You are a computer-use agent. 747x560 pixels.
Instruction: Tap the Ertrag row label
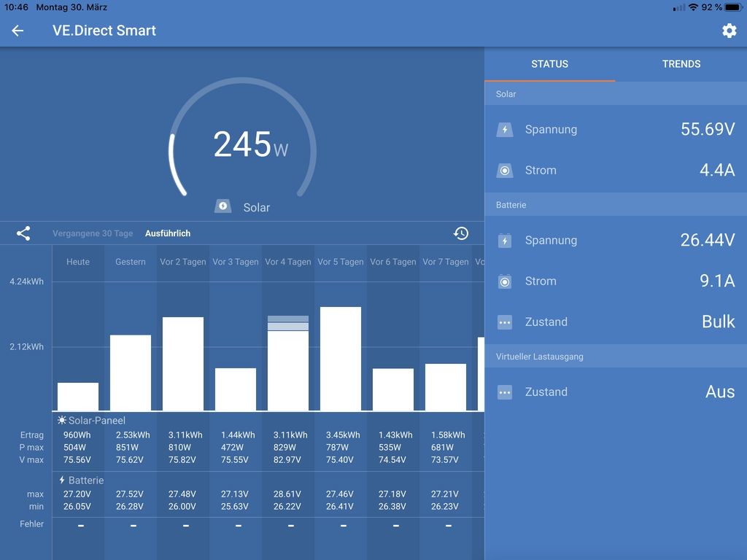pyautogui.click(x=32, y=435)
